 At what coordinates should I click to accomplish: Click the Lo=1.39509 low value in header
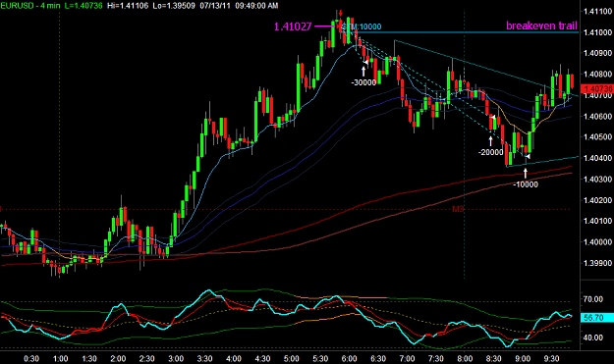[174, 6]
